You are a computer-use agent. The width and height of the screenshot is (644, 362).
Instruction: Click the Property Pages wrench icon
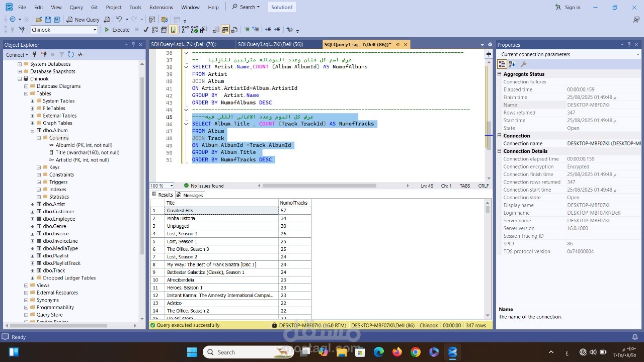(x=523, y=64)
